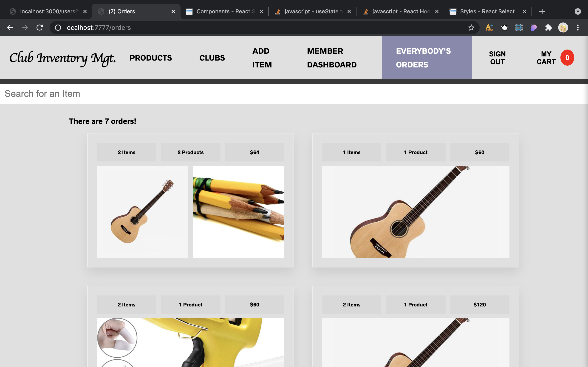Click the browser back arrow
588x367 pixels.
tap(10, 28)
